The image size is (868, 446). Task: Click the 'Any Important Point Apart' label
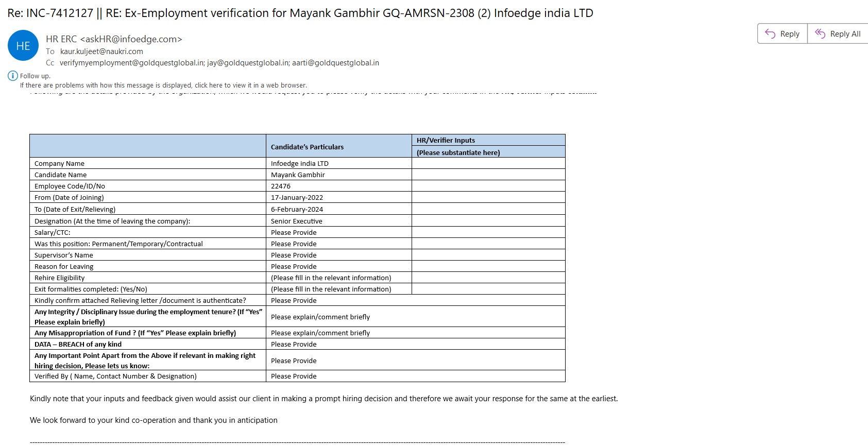[x=145, y=361]
